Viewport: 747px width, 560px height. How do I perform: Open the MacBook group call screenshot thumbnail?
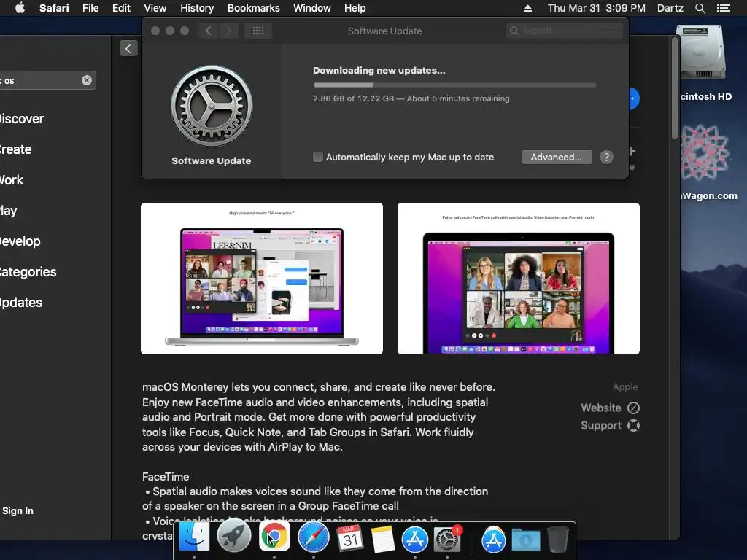262,278
